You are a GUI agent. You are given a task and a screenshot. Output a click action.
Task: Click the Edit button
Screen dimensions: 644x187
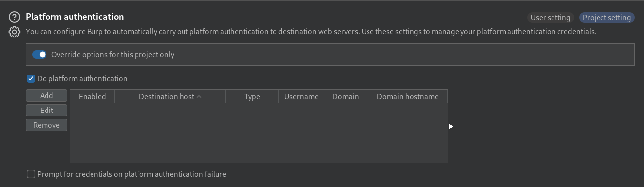pos(46,111)
